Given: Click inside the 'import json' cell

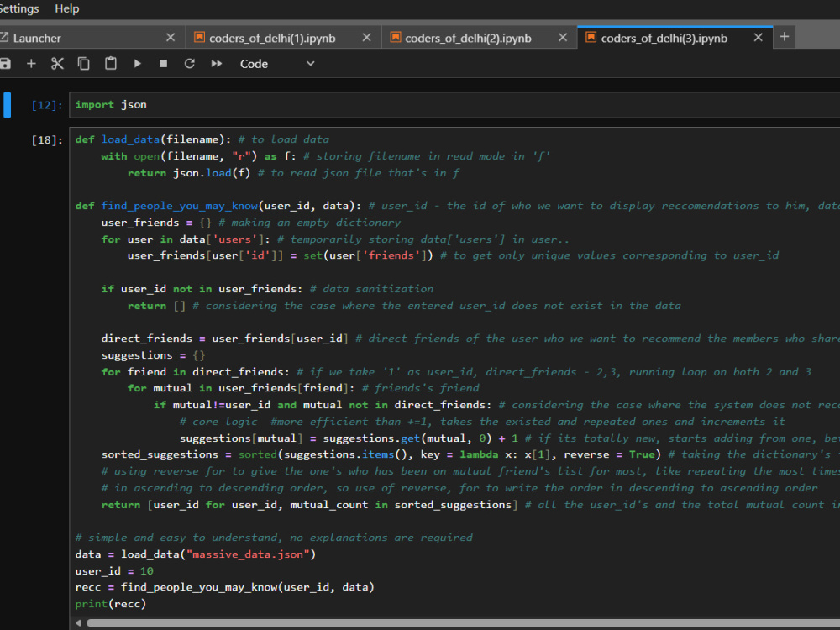Looking at the screenshot, I should click(x=454, y=104).
